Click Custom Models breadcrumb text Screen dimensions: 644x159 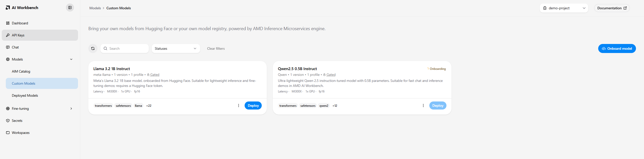(119, 8)
